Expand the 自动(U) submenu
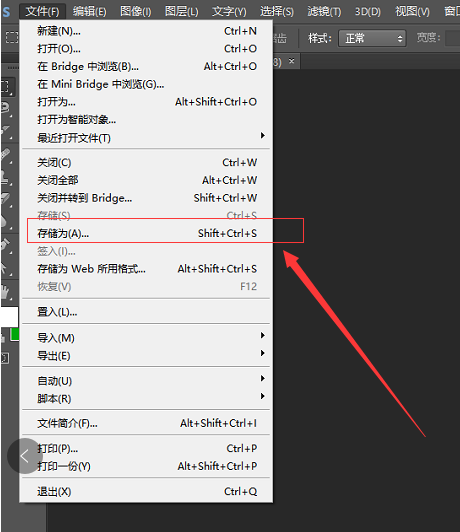Screen dimensions: 460x532 pos(146,380)
